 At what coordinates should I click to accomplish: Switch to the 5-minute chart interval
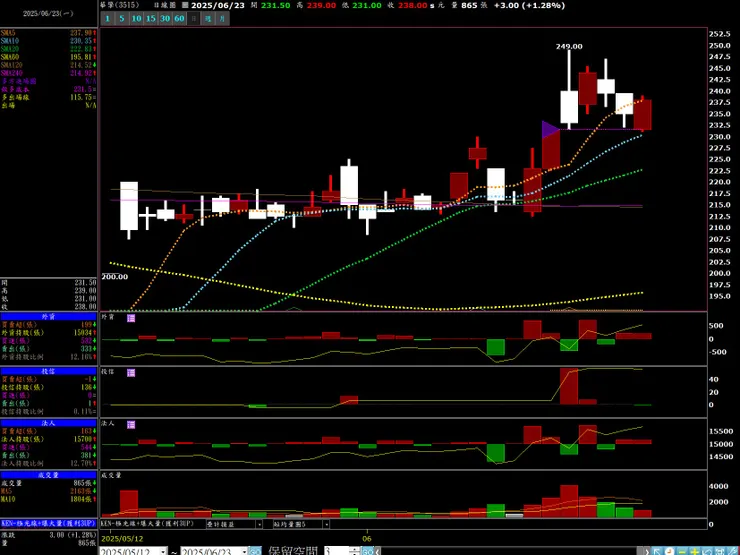pyautogui.click(x=122, y=18)
